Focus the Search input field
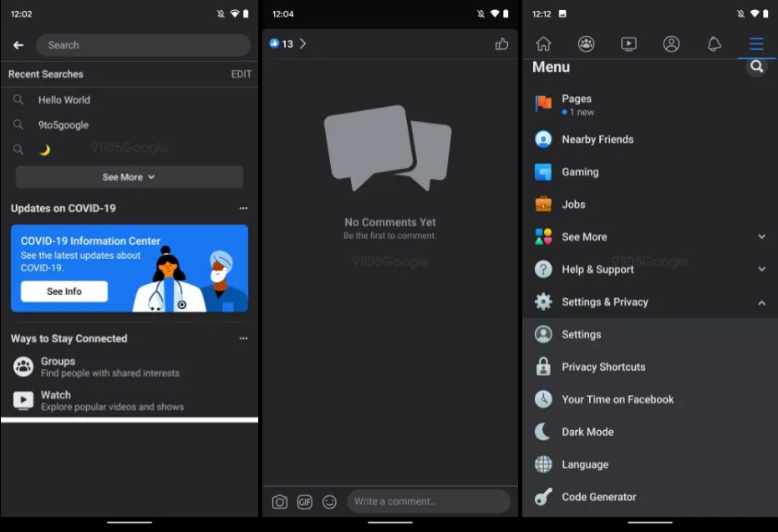 [143, 45]
